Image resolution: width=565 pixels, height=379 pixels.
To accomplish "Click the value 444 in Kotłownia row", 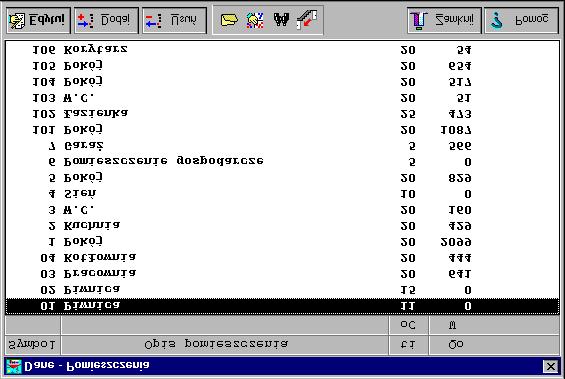I will (460, 258).
